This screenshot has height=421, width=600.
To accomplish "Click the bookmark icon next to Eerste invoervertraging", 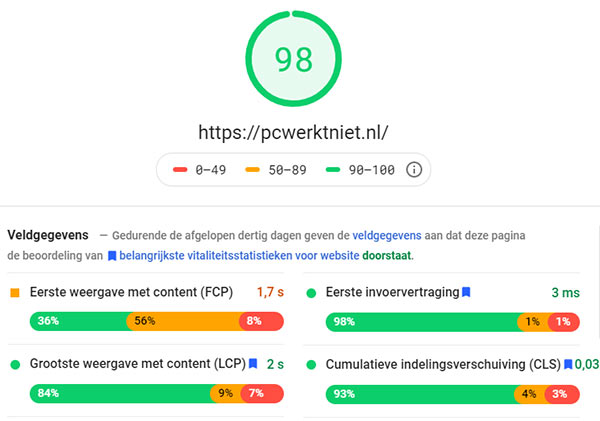I will coord(466,292).
